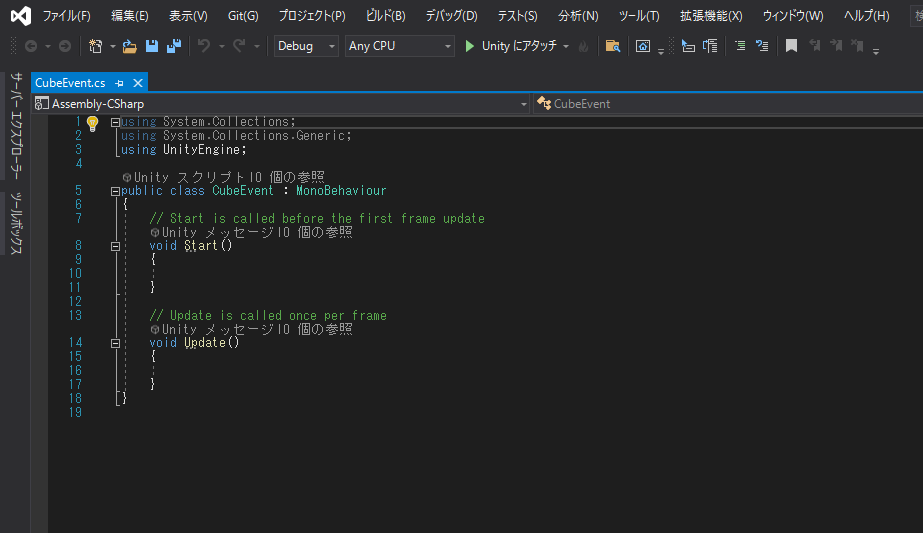Close the CubeEvent.cs tab
Image resolution: width=923 pixels, height=533 pixels.
[x=138, y=83]
